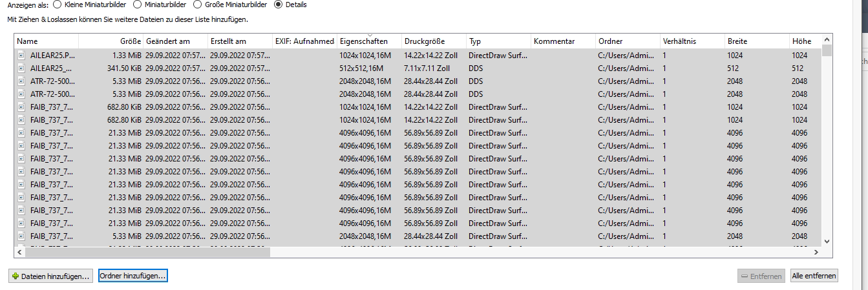Image resolution: width=868 pixels, height=290 pixels.
Task: Click the file icon of first ATR-72-500 row
Action: [x=21, y=81]
